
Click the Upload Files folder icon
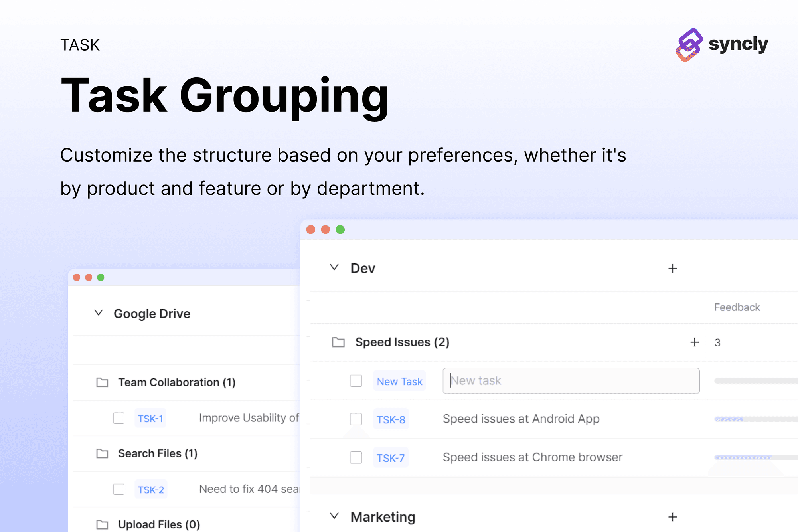tap(103, 524)
